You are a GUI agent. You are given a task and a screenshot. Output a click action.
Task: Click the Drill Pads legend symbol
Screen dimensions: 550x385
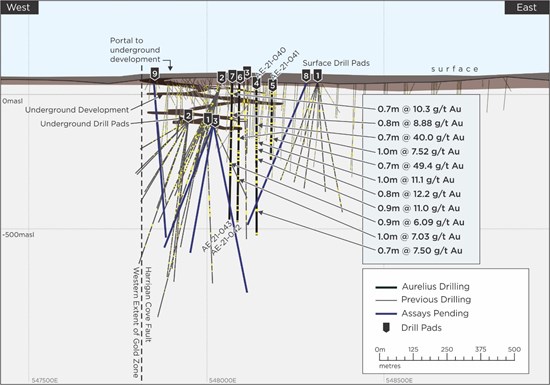pos(386,328)
